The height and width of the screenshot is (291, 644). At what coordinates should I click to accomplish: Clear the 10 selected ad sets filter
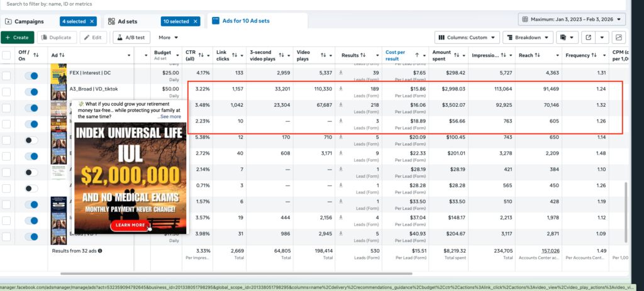(x=195, y=21)
